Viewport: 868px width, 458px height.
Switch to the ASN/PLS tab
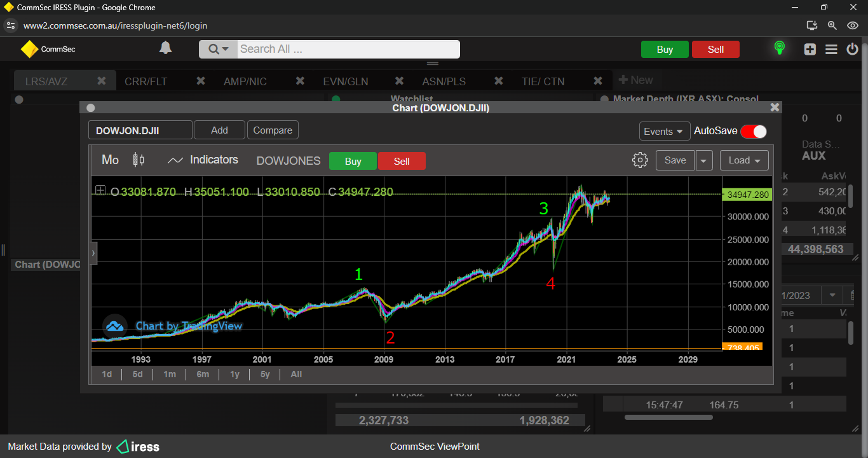point(444,81)
